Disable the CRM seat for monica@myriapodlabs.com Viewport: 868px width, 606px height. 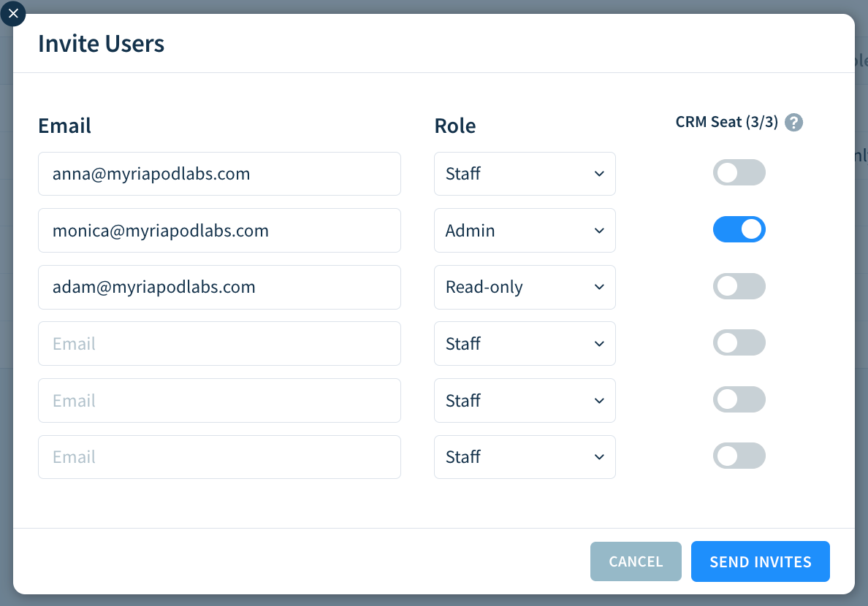coord(739,229)
